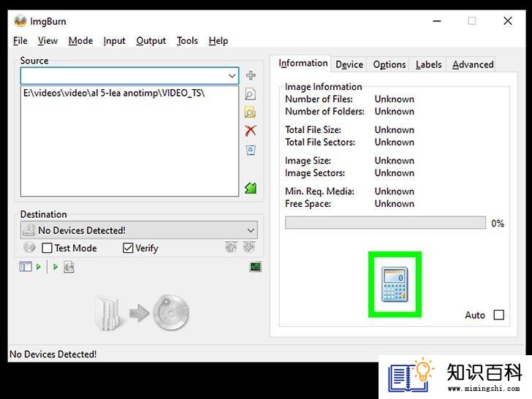Open the Tools menu
This screenshot has height=399, width=532.
(x=187, y=41)
